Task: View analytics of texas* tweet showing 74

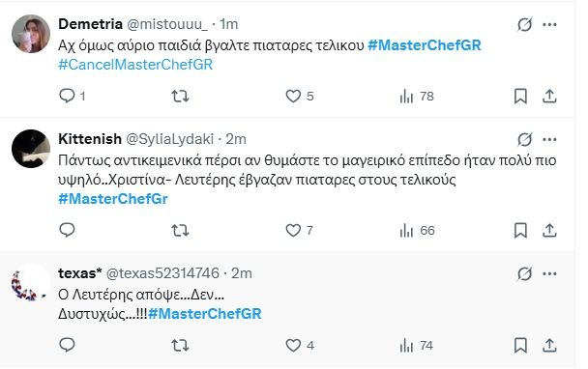Action: tap(416, 345)
